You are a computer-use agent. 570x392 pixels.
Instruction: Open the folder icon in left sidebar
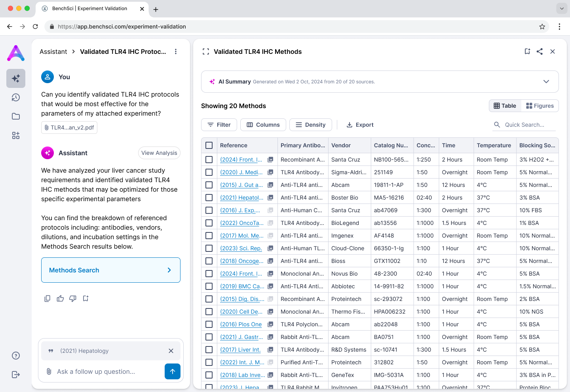[16, 116]
